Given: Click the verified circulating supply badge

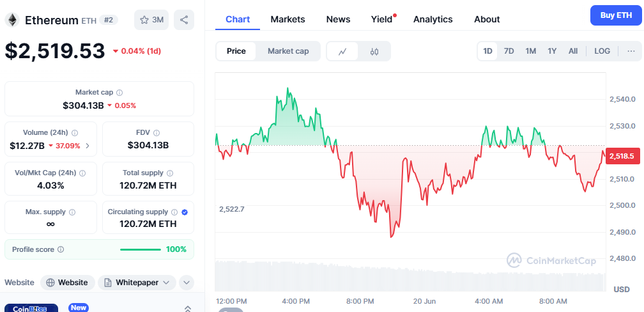Looking at the screenshot, I should pyautogui.click(x=185, y=212).
